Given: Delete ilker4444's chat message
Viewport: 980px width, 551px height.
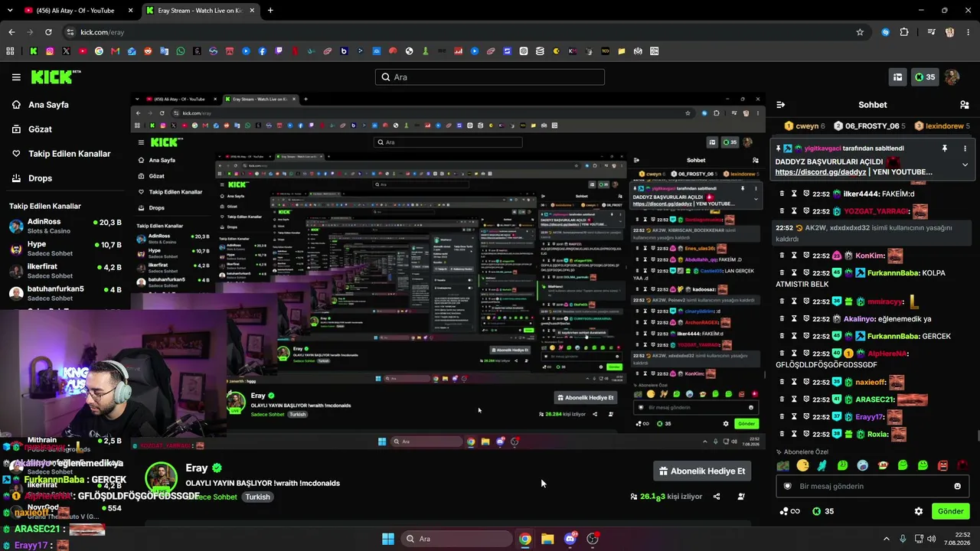Looking at the screenshot, I should point(782,194).
